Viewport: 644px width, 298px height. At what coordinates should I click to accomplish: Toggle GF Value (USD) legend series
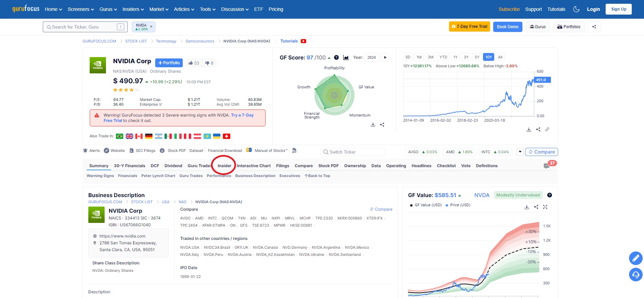(x=426, y=205)
